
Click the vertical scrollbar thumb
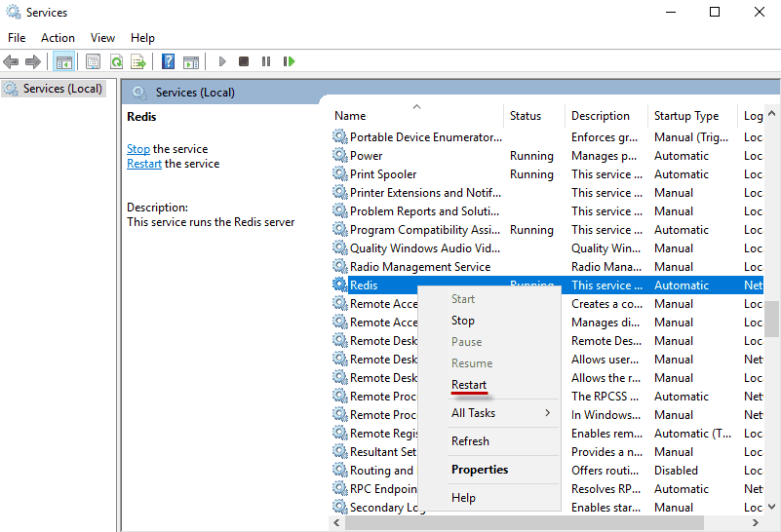point(771,319)
